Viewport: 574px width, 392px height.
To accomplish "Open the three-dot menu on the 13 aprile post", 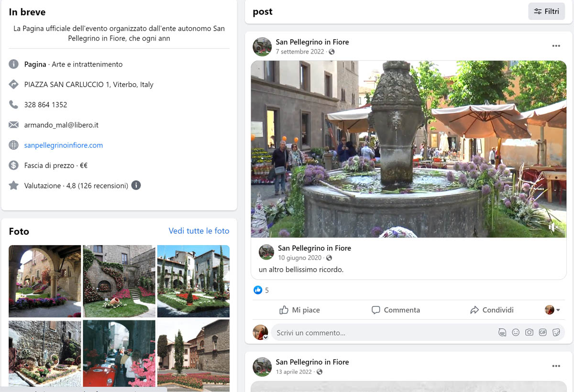I will point(556,366).
